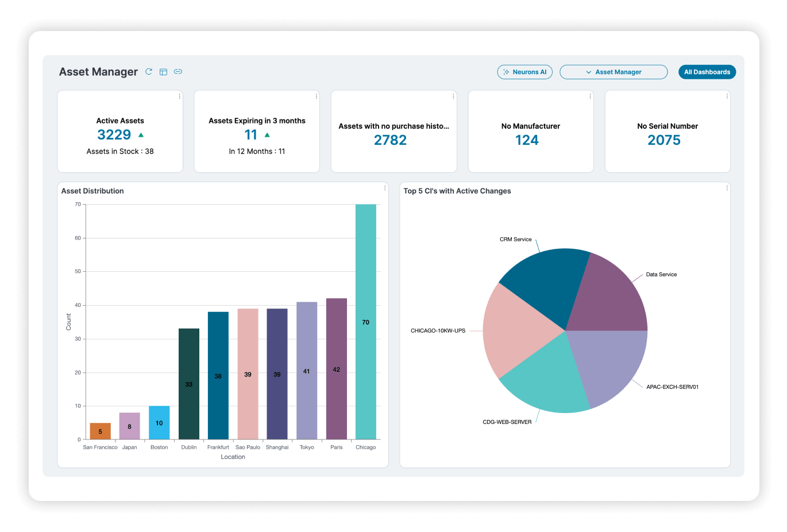787x532 pixels.
Task: Select the Frankfurt bar with value 38
Action: [218, 376]
